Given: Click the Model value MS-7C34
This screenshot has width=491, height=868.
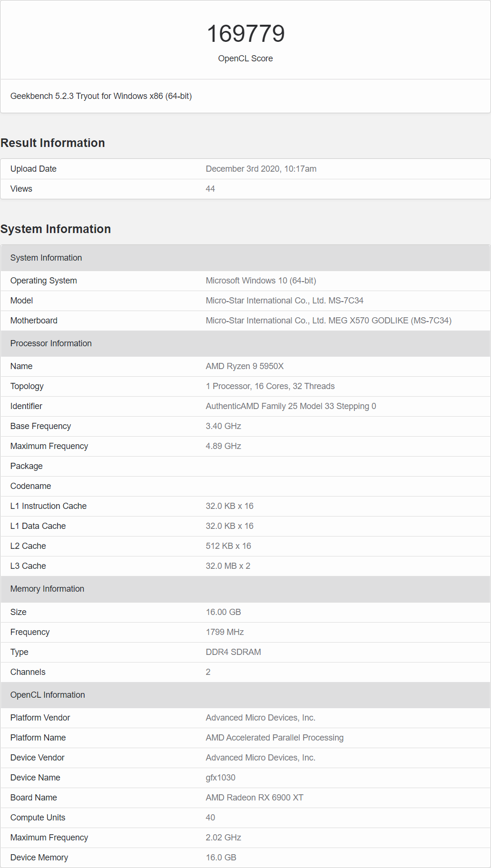Looking at the screenshot, I should pos(285,301).
